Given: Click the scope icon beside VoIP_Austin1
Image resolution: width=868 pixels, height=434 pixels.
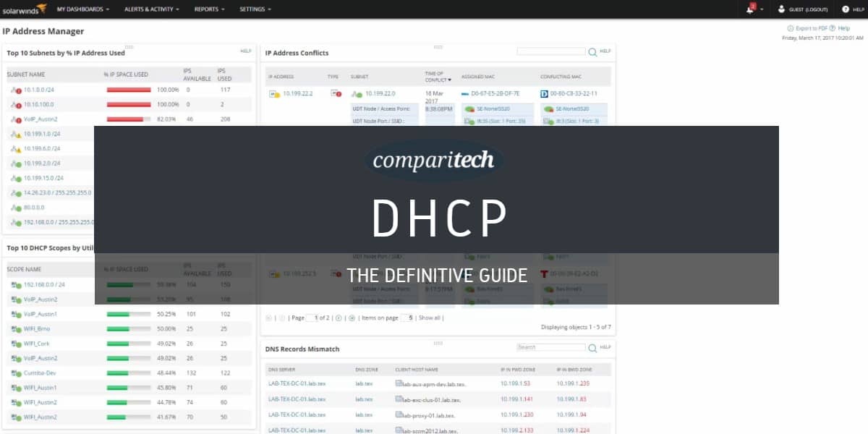Looking at the screenshot, I should click(x=16, y=314).
